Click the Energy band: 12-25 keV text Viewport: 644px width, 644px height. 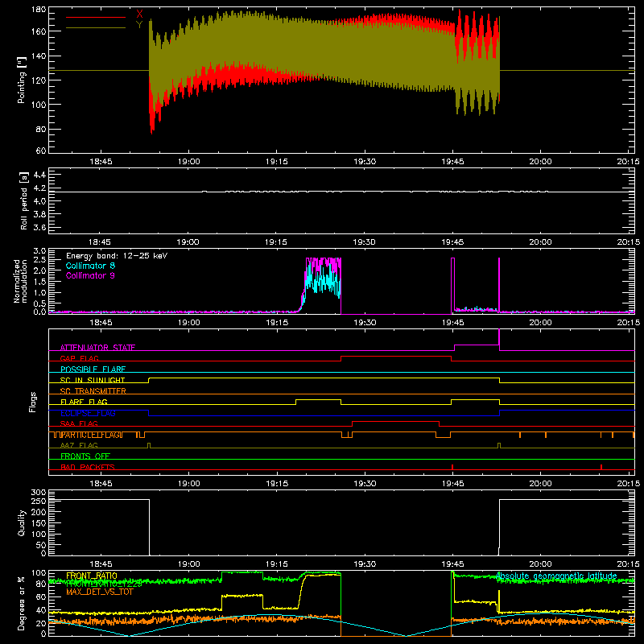click(x=117, y=256)
